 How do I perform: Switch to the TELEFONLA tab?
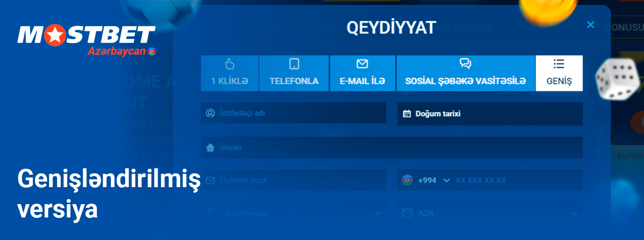coord(294,73)
